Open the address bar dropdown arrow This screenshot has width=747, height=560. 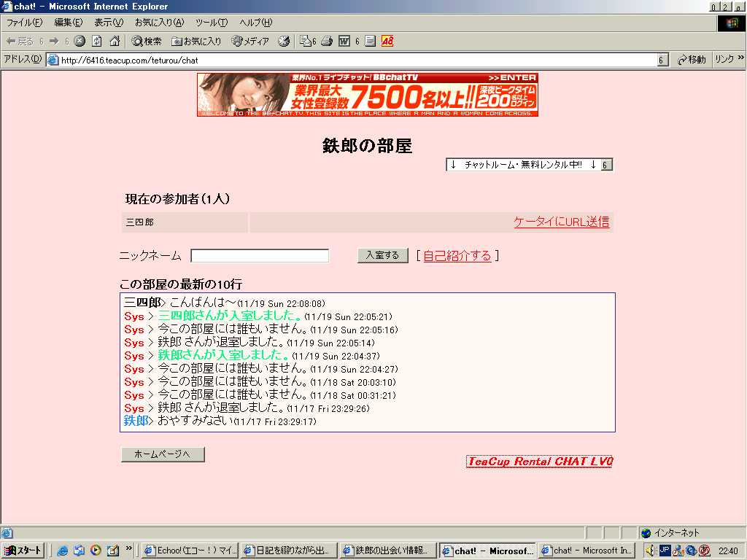coord(662,60)
